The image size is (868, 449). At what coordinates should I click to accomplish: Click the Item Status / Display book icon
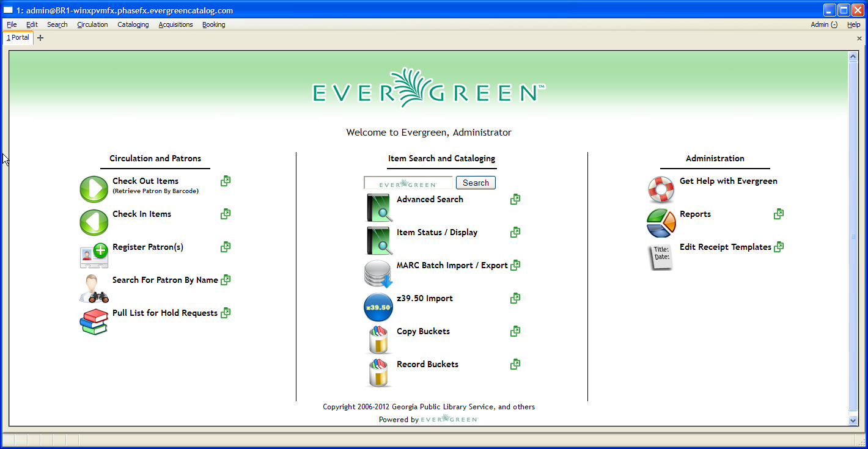pyautogui.click(x=379, y=241)
